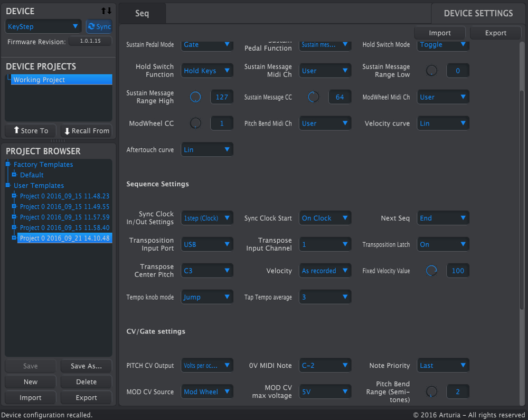Select Project 0 2016_09_15 11.48.23

coord(64,196)
